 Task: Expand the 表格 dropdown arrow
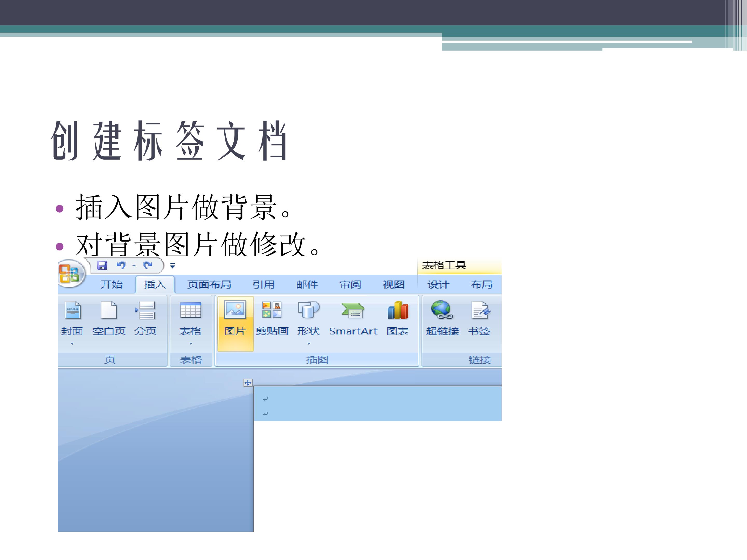(190, 344)
